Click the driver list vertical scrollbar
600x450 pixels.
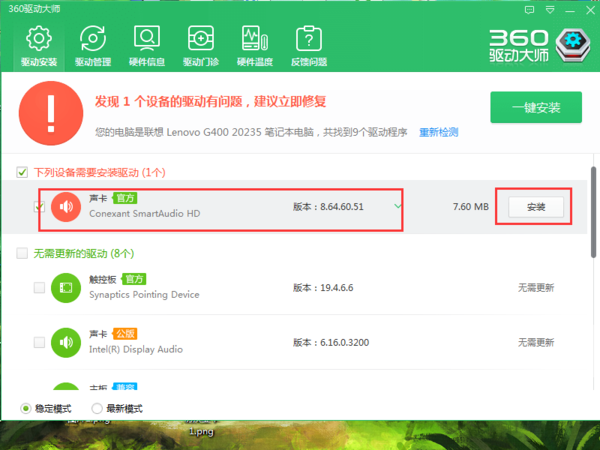(x=593, y=212)
